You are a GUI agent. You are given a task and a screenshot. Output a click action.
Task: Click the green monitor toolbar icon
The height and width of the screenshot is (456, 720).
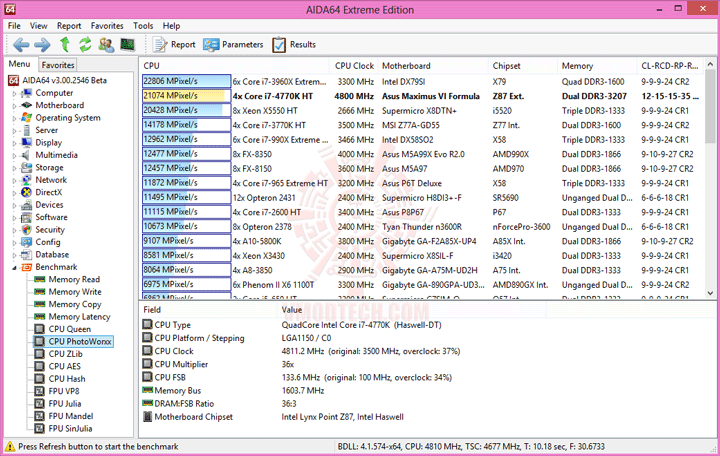[128, 45]
